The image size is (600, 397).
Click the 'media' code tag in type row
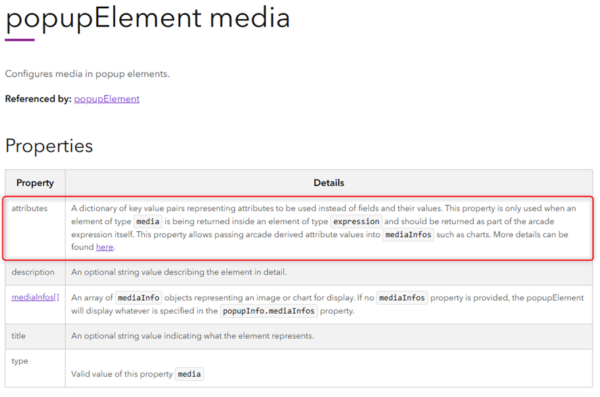(x=189, y=374)
